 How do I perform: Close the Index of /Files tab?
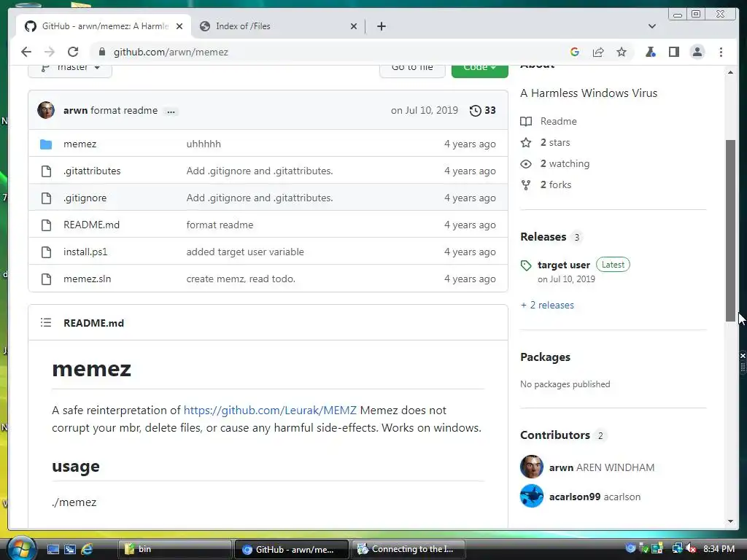coord(354,26)
